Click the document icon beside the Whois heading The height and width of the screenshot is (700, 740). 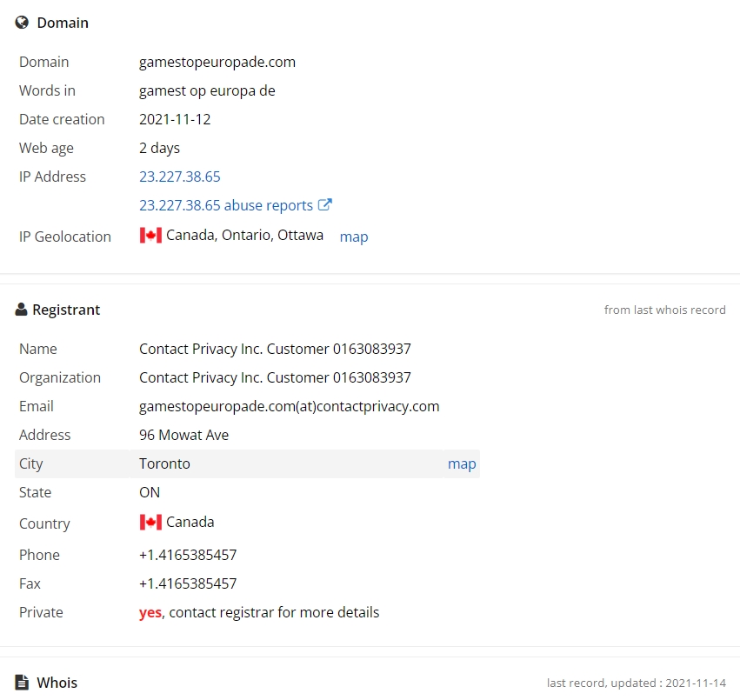point(22,683)
